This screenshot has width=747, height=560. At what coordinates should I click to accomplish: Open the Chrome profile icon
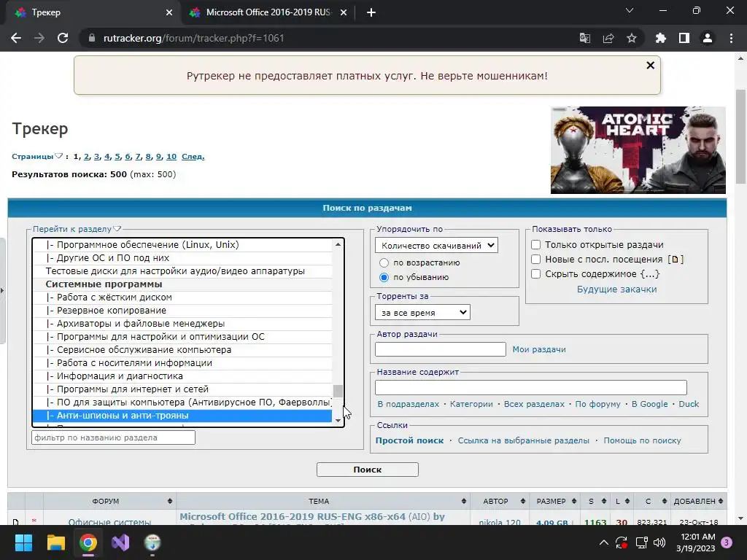(x=708, y=38)
